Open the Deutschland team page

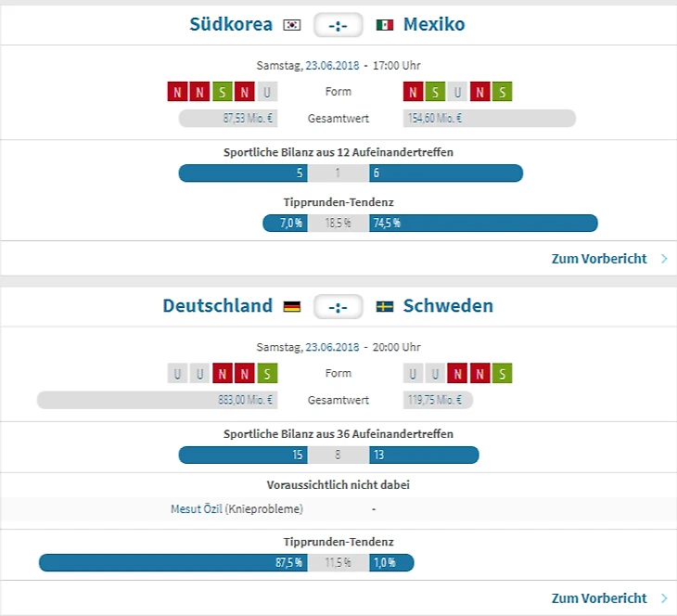pyautogui.click(x=218, y=306)
